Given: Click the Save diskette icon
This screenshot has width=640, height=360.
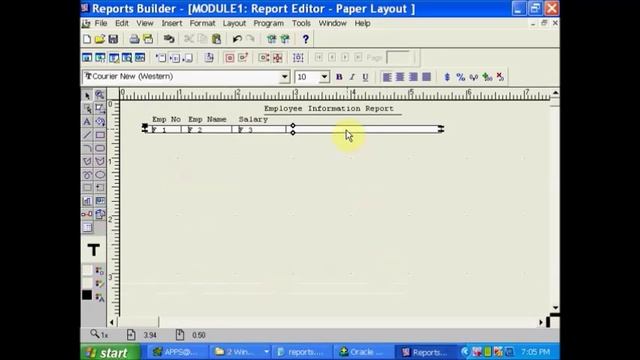Looking at the screenshot, I should point(113,39).
